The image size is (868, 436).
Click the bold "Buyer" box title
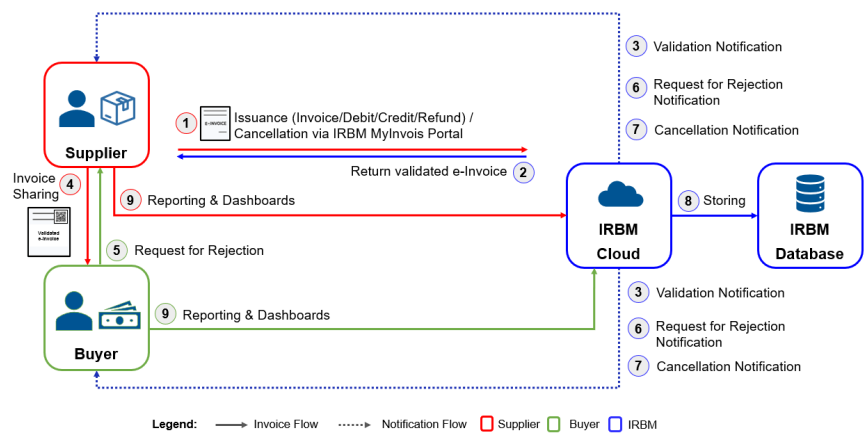96,354
